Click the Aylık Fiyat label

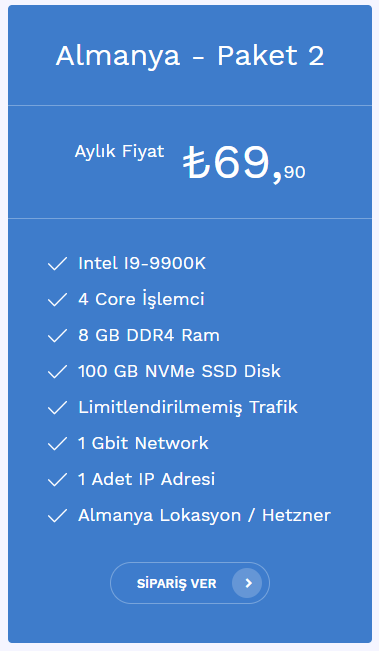(x=120, y=152)
